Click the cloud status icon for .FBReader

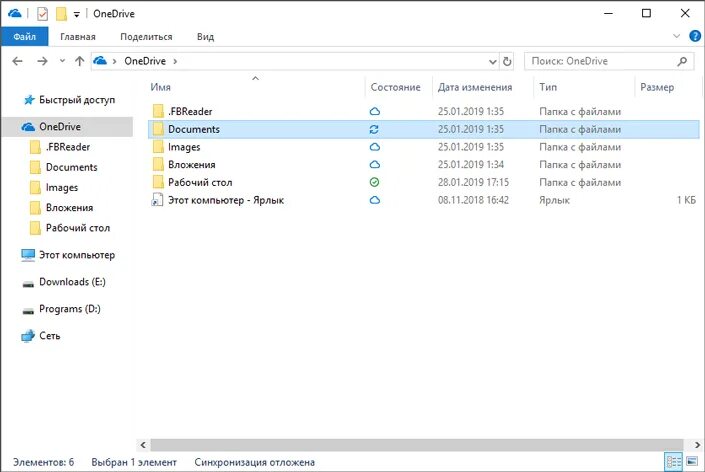pyautogui.click(x=375, y=111)
